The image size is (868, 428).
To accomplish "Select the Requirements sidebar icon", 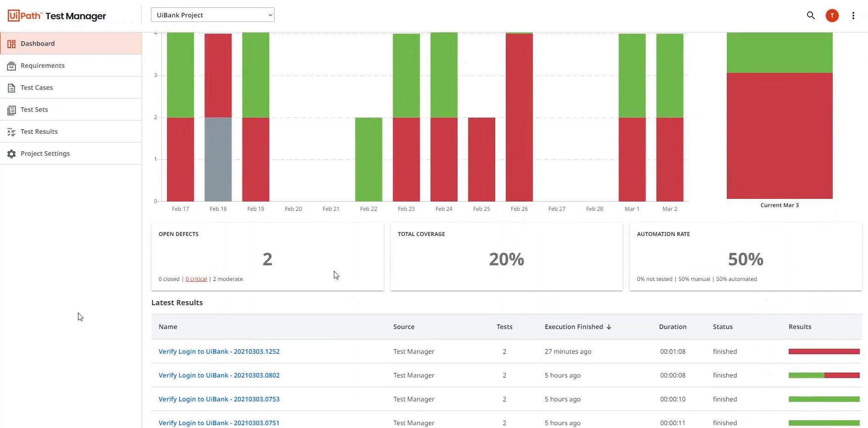I will 12,66.
